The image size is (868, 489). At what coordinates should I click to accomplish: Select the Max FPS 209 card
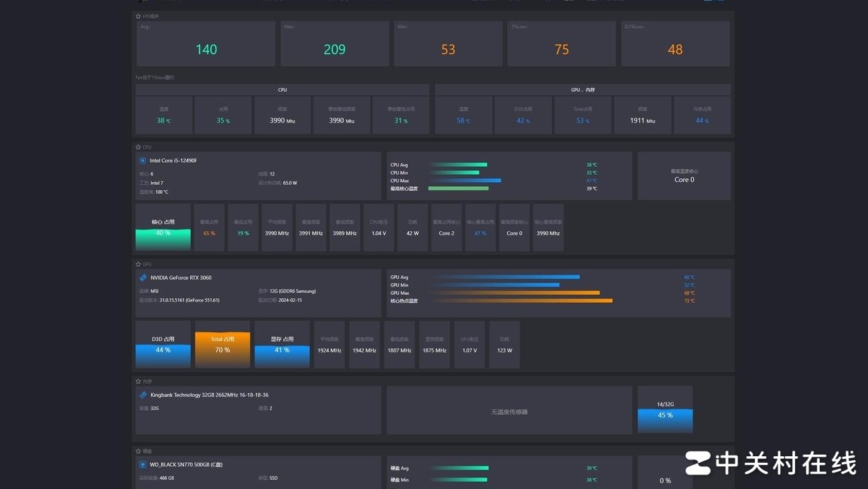tap(334, 44)
